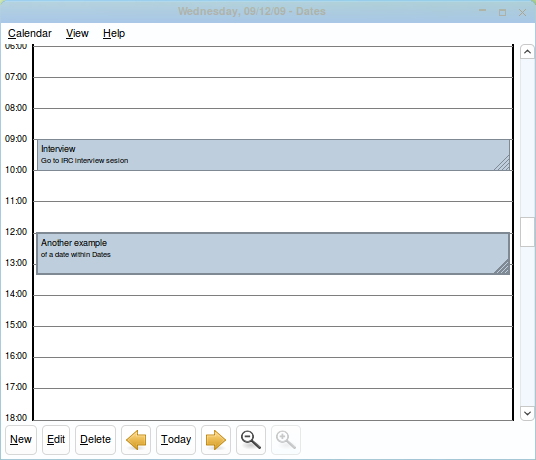Viewport: 536px width, 460px height.
Task: Zoom out the calendar view
Action: click(251, 440)
